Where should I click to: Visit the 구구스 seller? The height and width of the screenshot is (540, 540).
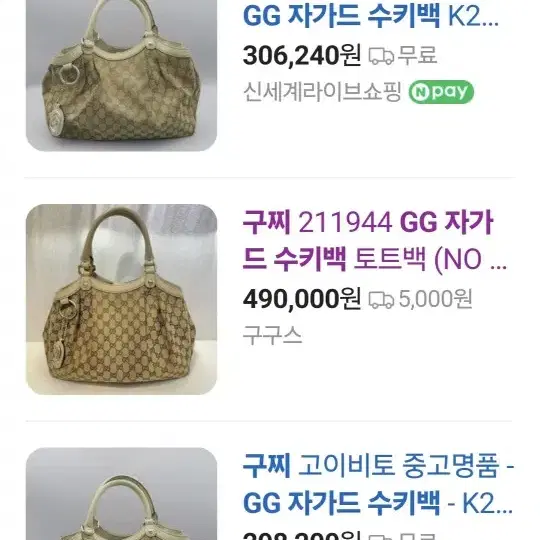(272, 335)
